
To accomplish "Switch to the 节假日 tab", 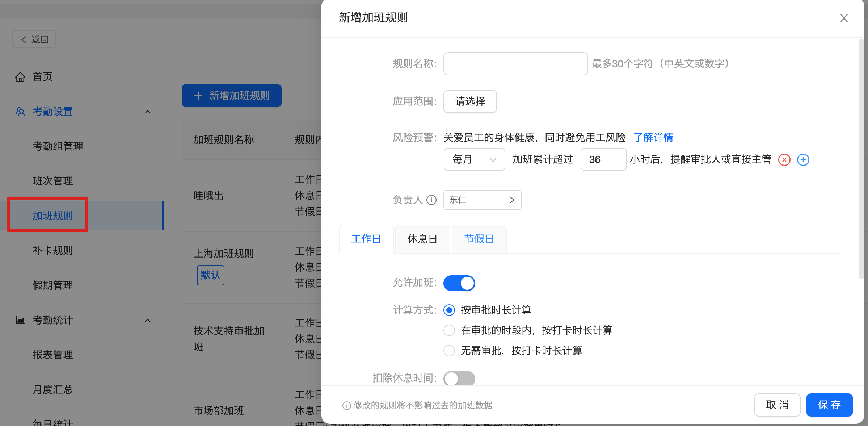I will (x=479, y=239).
